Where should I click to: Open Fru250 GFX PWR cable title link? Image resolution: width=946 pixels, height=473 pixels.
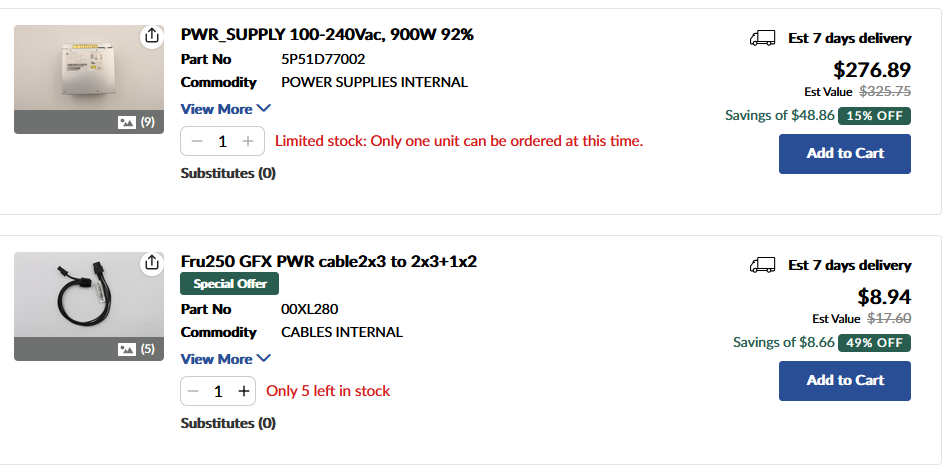pos(328,262)
